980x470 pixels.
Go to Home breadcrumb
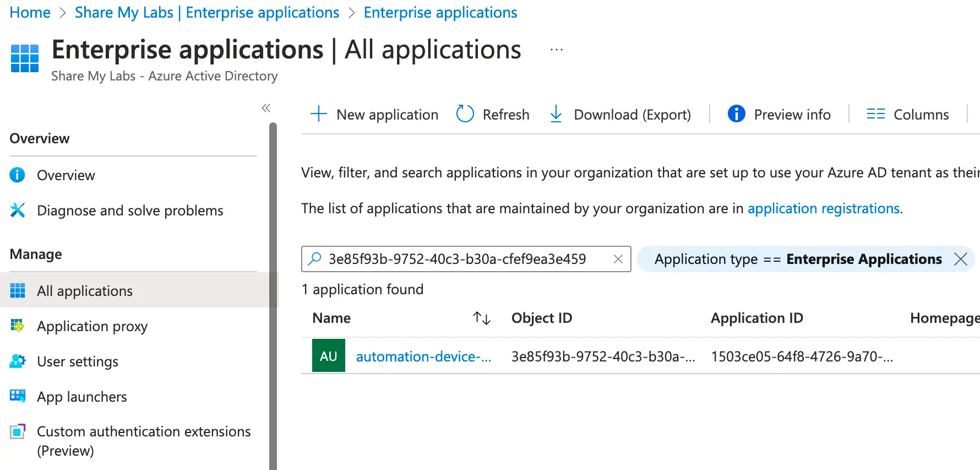[x=30, y=12]
